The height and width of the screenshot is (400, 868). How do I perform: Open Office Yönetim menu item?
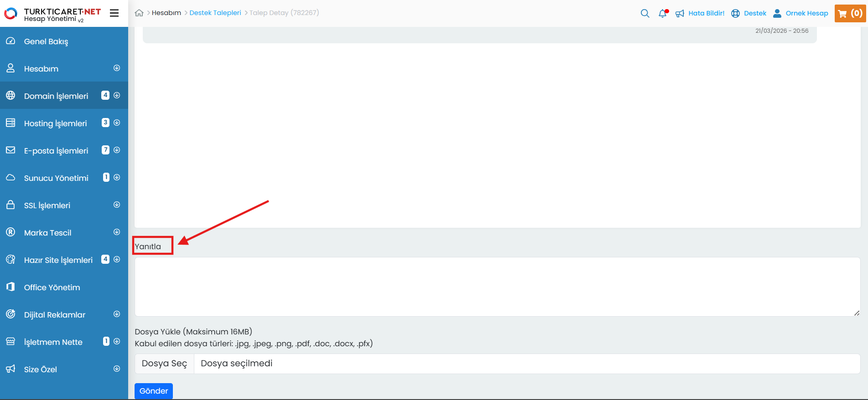click(52, 287)
